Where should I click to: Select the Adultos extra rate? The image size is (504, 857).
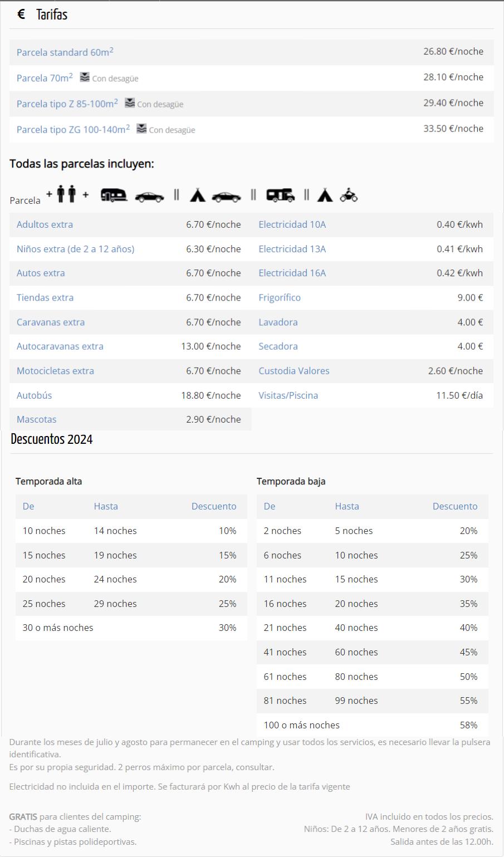[x=45, y=224]
